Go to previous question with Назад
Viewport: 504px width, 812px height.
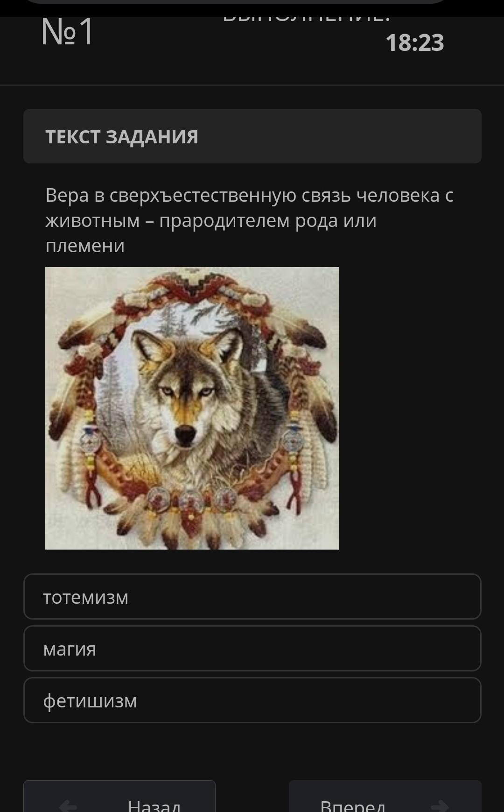pyautogui.click(x=119, y=796)
